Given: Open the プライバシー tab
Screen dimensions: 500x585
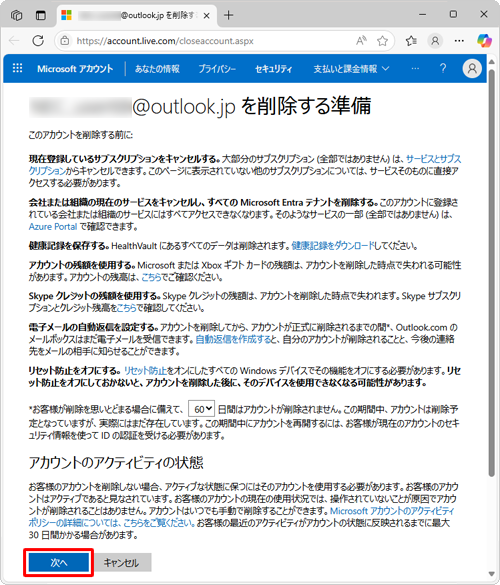Looking at the screenshot, I should [x=217, y=69].
